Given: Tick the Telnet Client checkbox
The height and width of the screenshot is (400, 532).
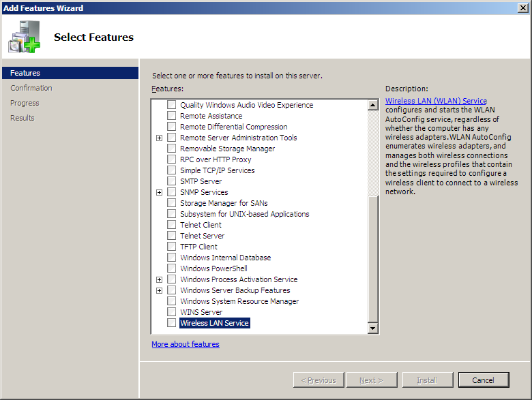Looking at the screenshot, I should (x=172, y=224).
